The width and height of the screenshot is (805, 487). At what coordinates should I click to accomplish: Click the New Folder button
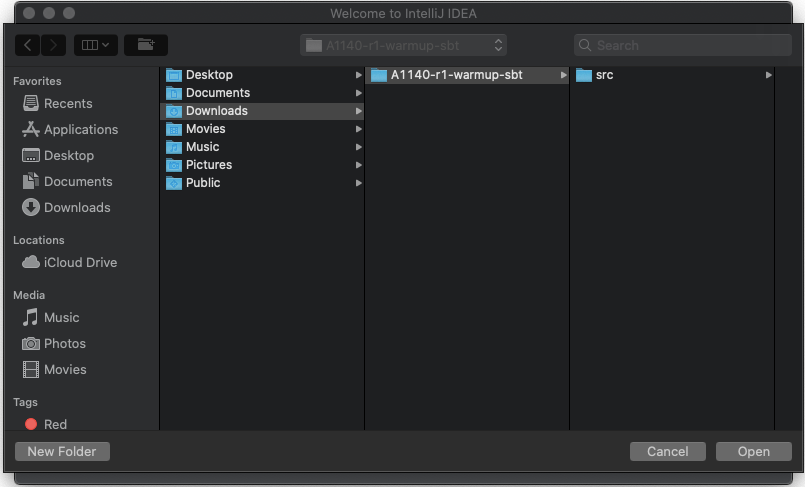coord(62,452)
